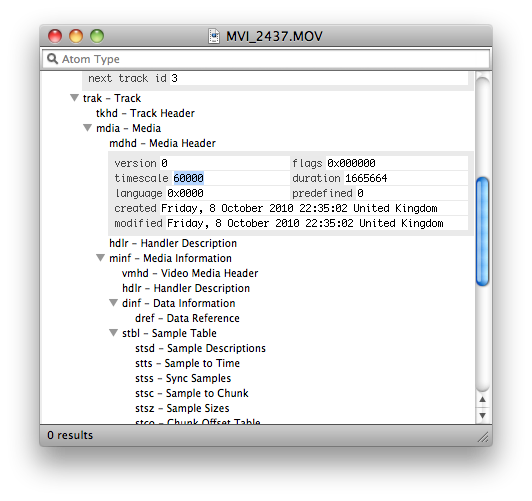
Task: Click the language value 0x0000
Action: (185, 193)
